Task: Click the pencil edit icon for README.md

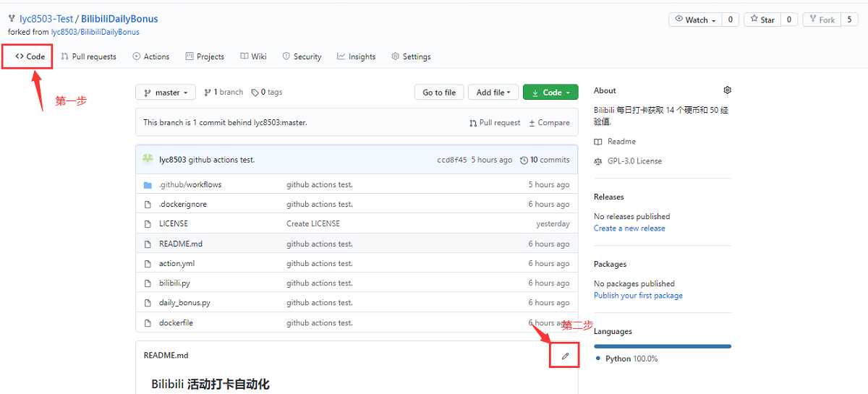Action: tap(565, 356)
